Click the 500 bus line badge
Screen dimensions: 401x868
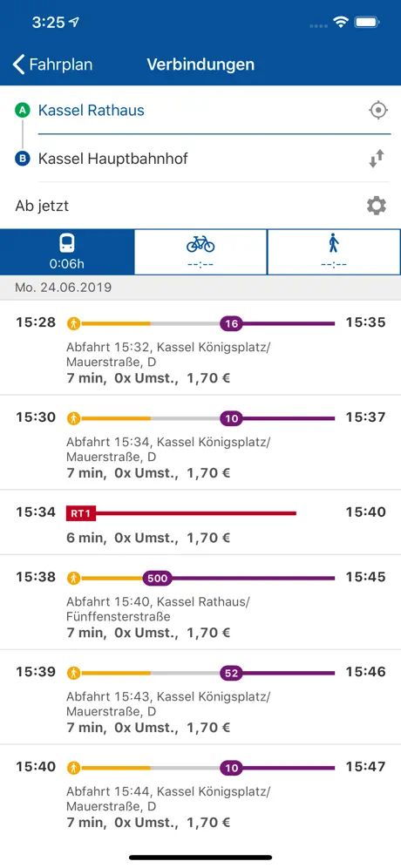[157, 579]
